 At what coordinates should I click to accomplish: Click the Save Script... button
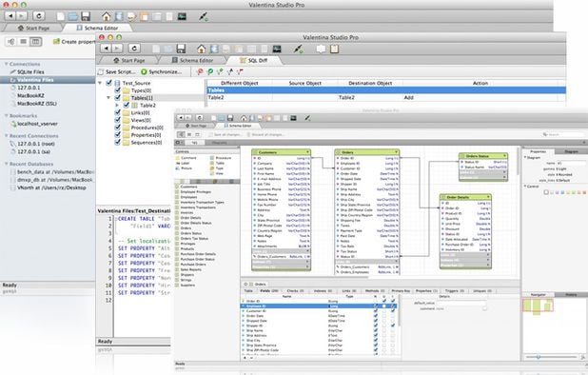(x=117, y=71)
